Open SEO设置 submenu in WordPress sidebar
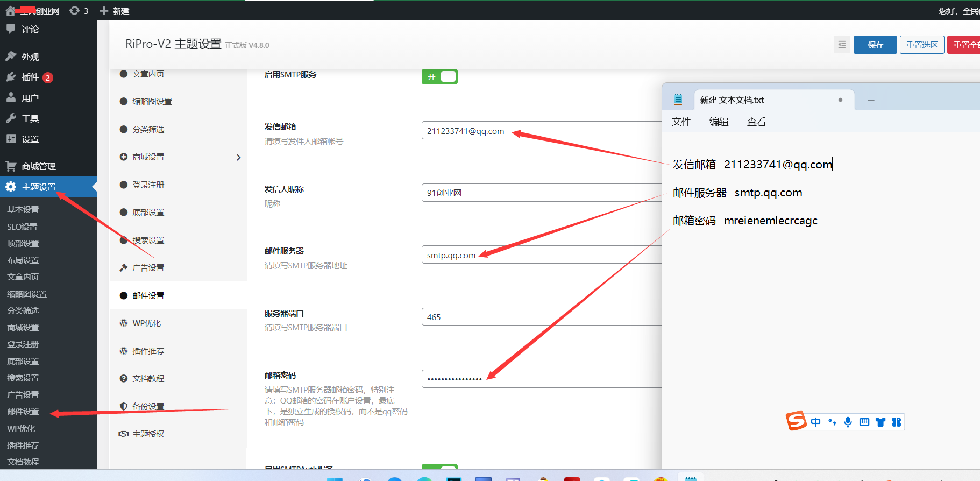980x481 pixels. point(22,227)
